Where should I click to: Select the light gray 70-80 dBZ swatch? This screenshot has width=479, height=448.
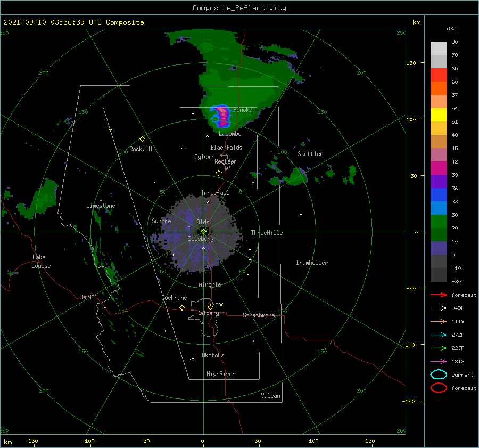pos(439,48)
